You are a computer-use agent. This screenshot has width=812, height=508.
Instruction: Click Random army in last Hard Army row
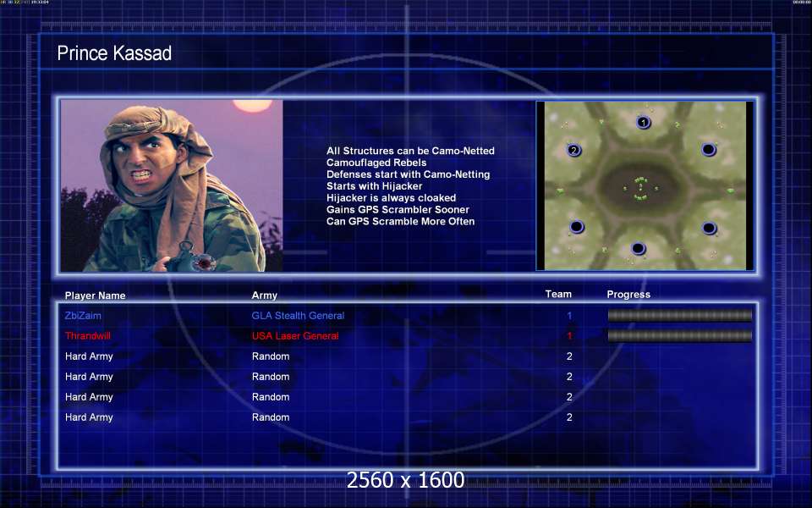coord(271,417)
